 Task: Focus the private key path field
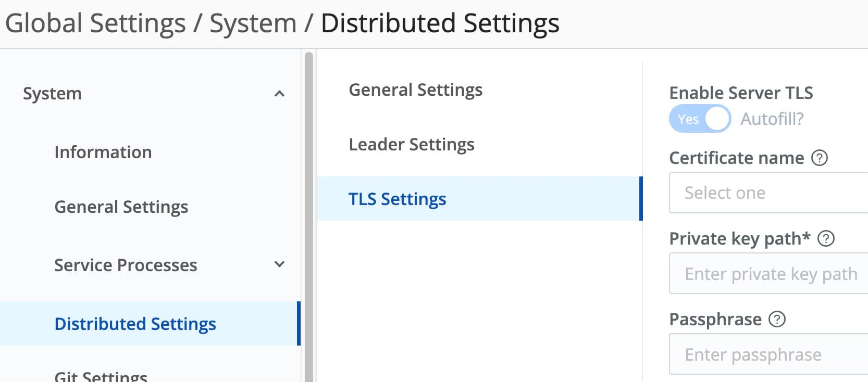[x=768, y=274]
